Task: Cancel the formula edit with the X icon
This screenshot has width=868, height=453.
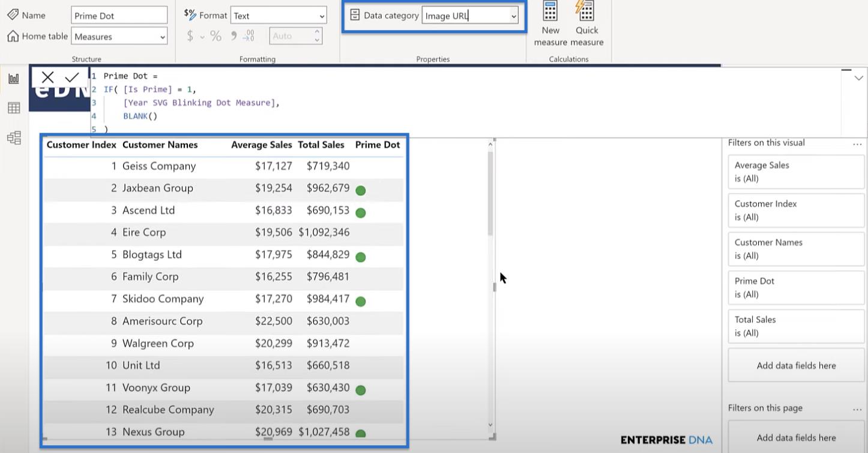Action: [x=48, y=77]
